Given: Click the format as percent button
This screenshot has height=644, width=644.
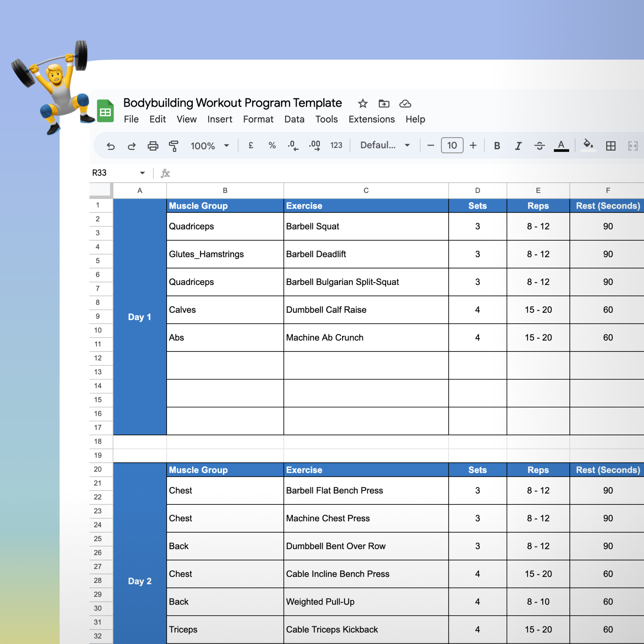Looking at the screenshot, I should click(272, 145).
